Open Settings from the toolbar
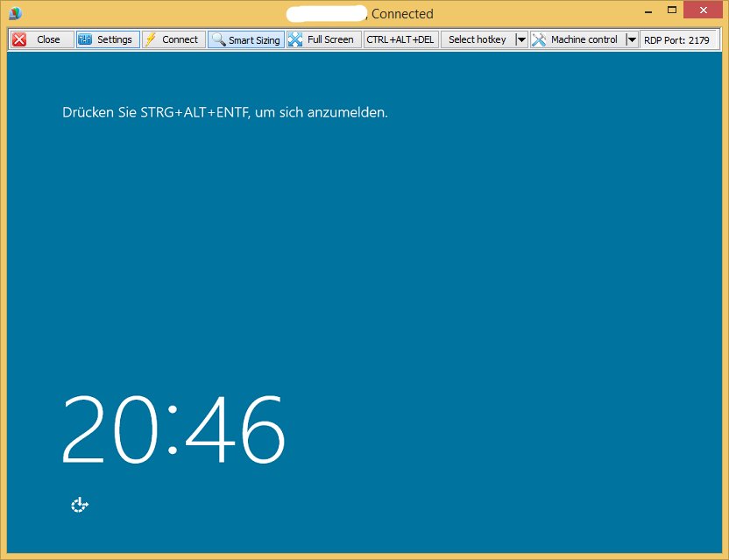This screenshot has width=729, height=560. coord(107,39)
